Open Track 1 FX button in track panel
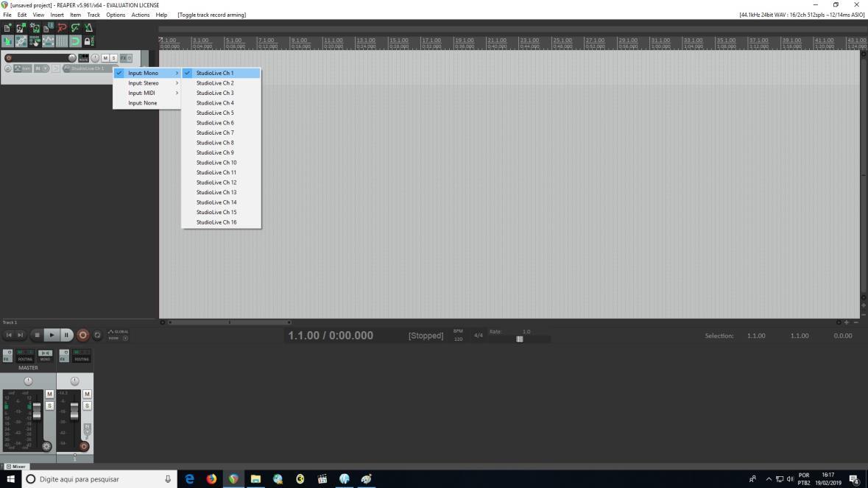868x488 pixels. tap(124, 58)
